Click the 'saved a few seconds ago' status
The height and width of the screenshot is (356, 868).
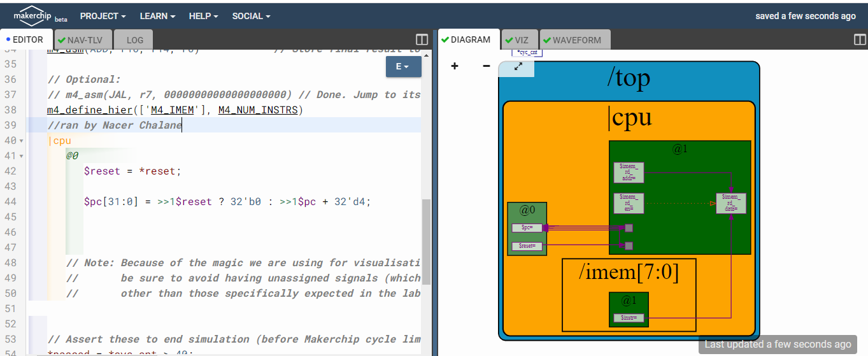click(x=806, y=16)
